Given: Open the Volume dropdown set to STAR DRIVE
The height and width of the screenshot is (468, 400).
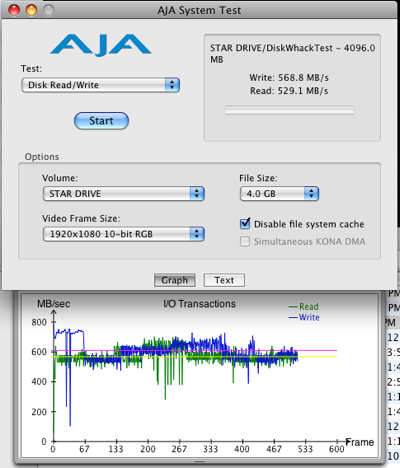Looking at the screenshot, I should pyautogui.click(x=124, y=194).
